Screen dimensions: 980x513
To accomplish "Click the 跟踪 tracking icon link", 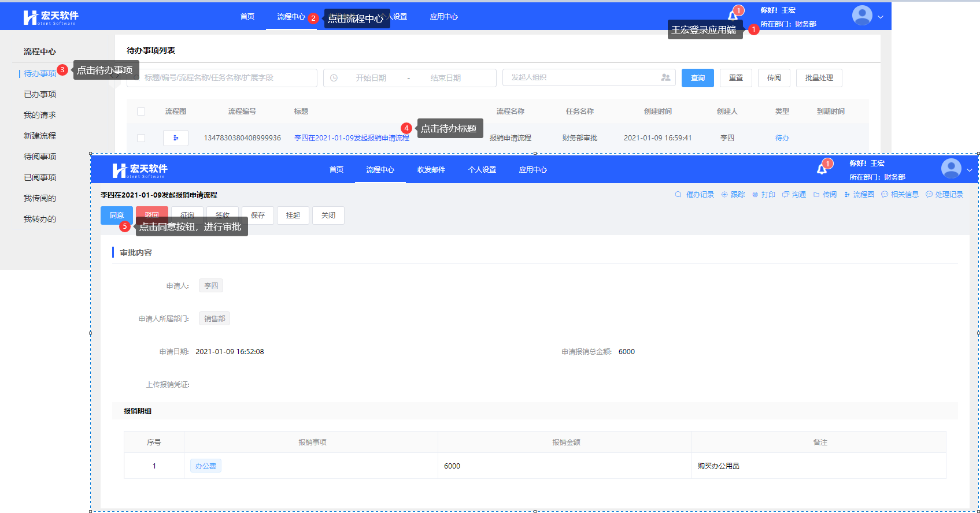I will pyautogui.click(x=733, y=195).
